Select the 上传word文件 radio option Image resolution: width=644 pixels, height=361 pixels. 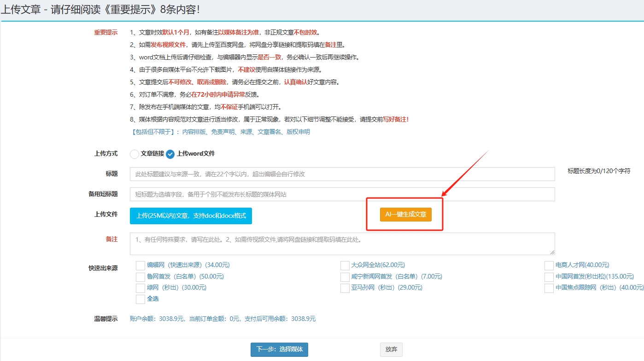pyautogui.click(x=170, y=154)
